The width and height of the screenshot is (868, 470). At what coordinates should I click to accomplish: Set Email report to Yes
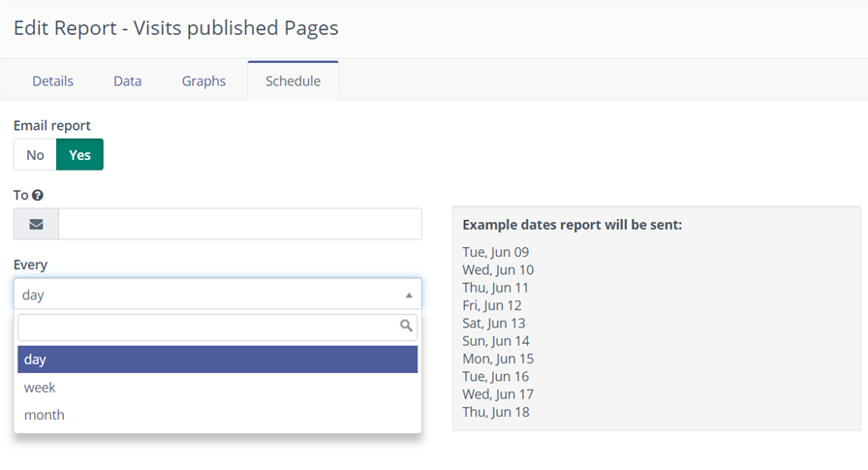point(79,155)
